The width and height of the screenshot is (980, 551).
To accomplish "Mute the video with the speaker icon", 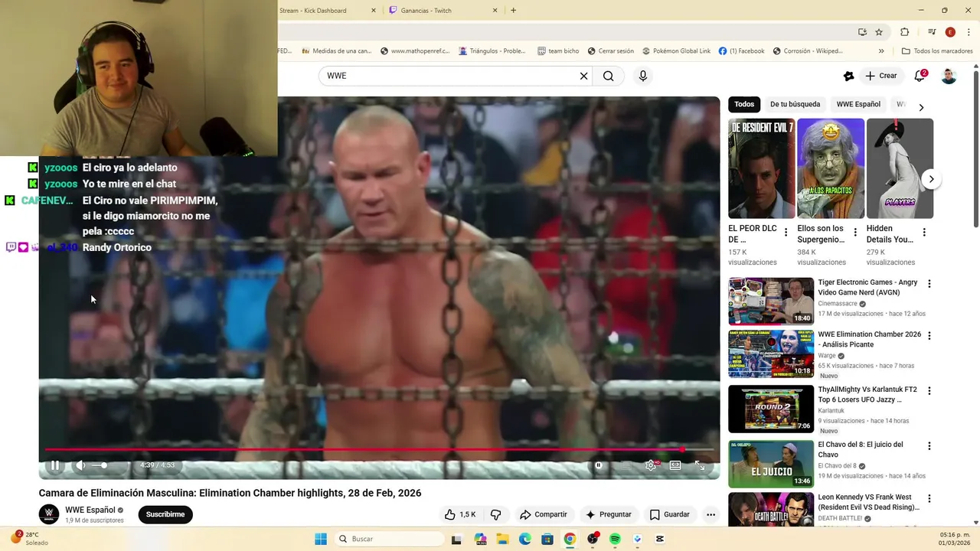I will click(x=80, y=465).
